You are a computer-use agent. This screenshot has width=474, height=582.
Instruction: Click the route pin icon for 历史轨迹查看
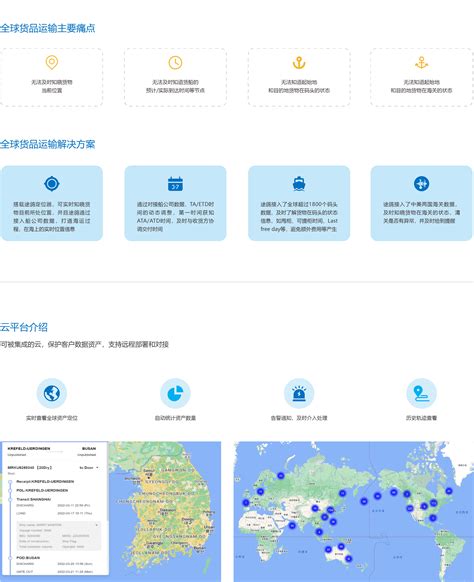click(421, 393)
